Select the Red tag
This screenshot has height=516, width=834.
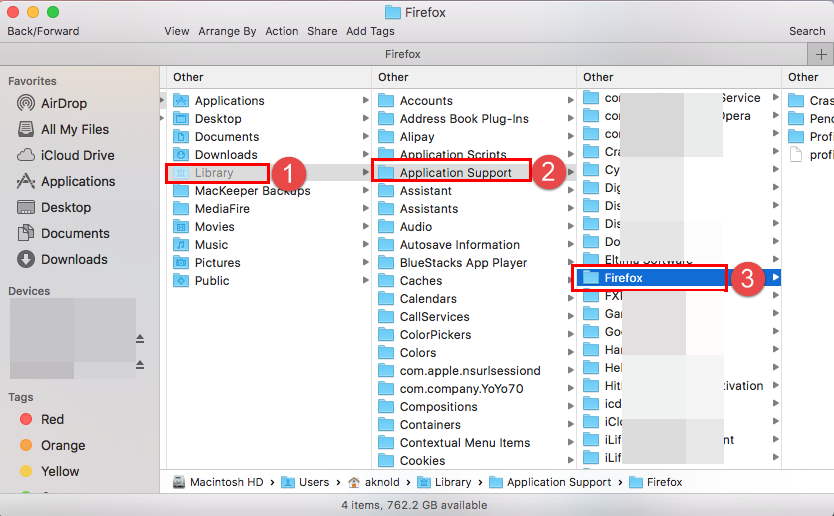click(x=41, y=419)
